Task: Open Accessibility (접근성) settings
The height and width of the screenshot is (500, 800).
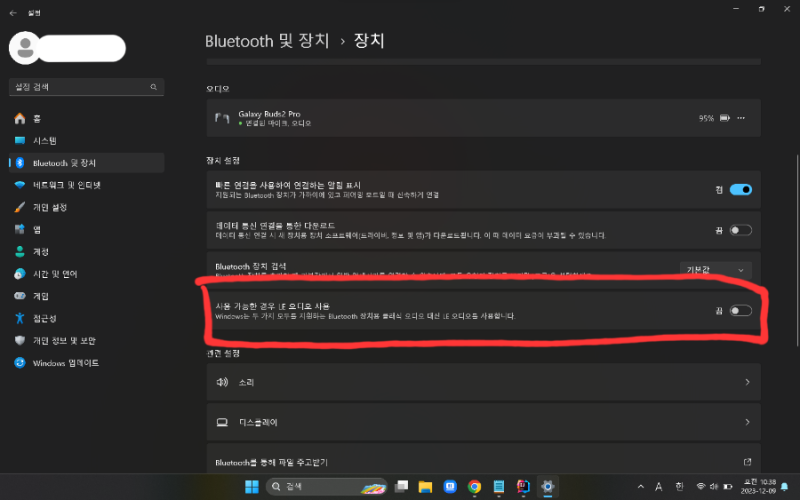Action: tap(86, 318)
